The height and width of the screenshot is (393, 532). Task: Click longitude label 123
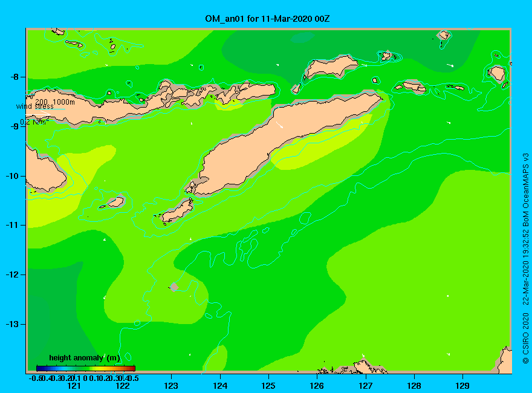(x=171, y=386)
